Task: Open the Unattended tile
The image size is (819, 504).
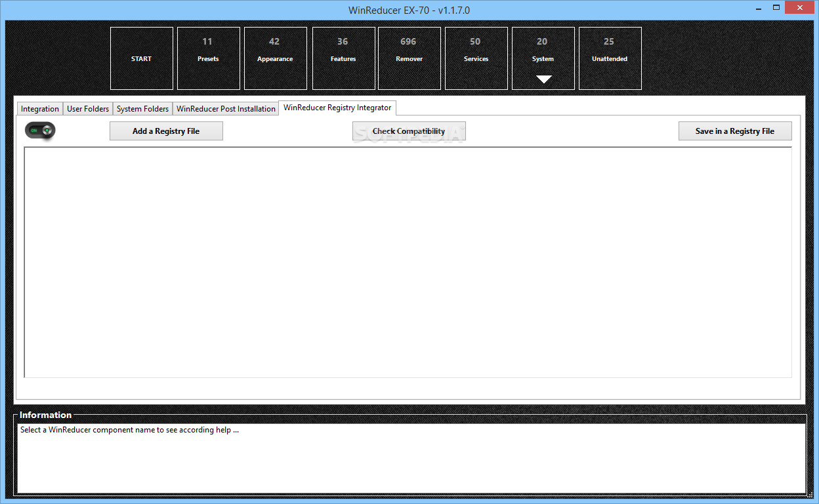Action: click(610, 58)
